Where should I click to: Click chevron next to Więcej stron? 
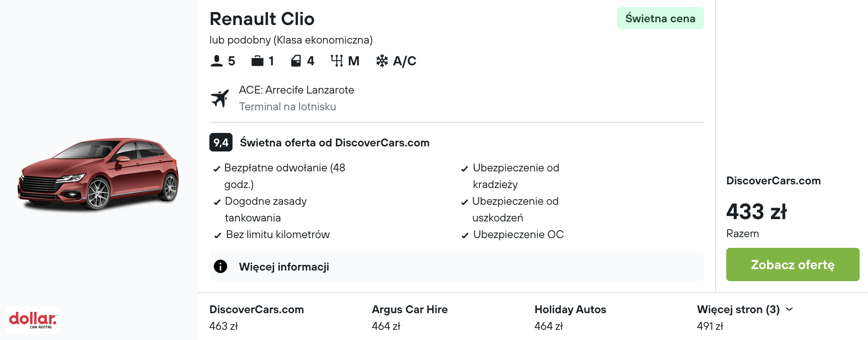[789, 309]
